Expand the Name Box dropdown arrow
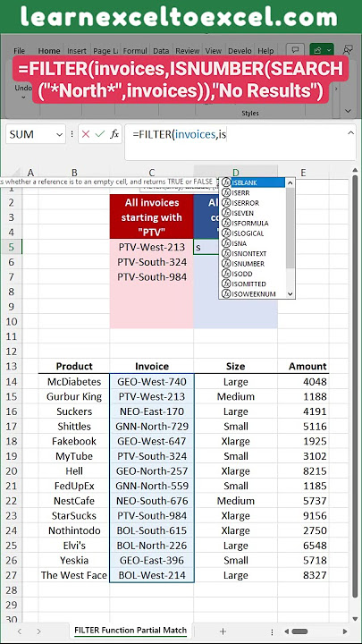This screenshot has height=644, width=362. coord(60,135)
